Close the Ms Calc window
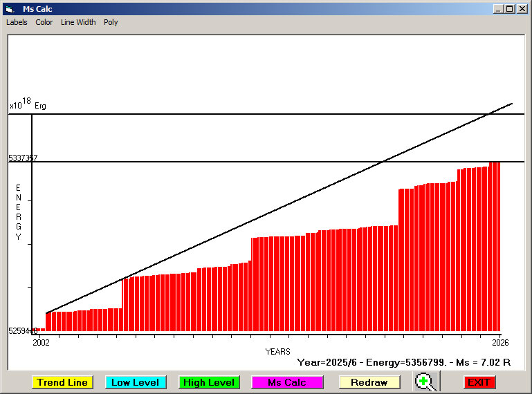This screenshot has height=394, width=532. (x=522, y=9)
